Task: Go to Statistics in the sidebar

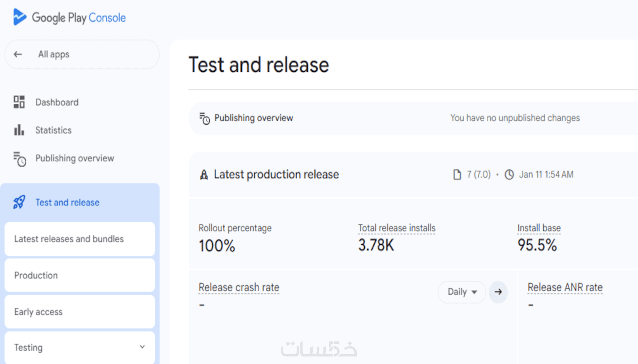Action: pyautogui.click(x=53, y=130)
